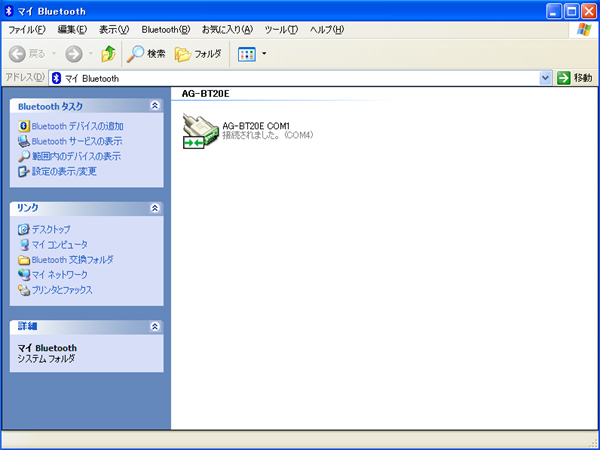
Task: Open the Back history dropdown arrow
Action: [54, 54]
